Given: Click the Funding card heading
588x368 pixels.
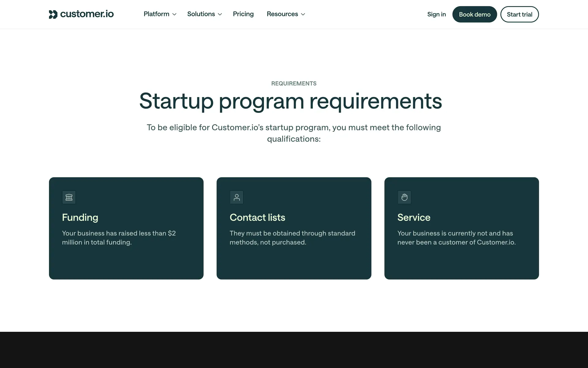Looking at the screenshot, I should point(80,217).
